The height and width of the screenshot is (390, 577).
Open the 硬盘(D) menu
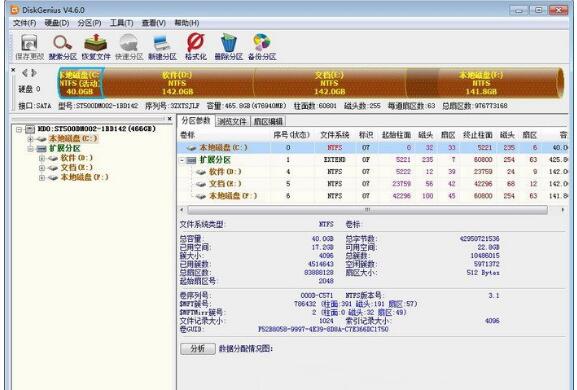pyautogui.click(x=57, y=23)
